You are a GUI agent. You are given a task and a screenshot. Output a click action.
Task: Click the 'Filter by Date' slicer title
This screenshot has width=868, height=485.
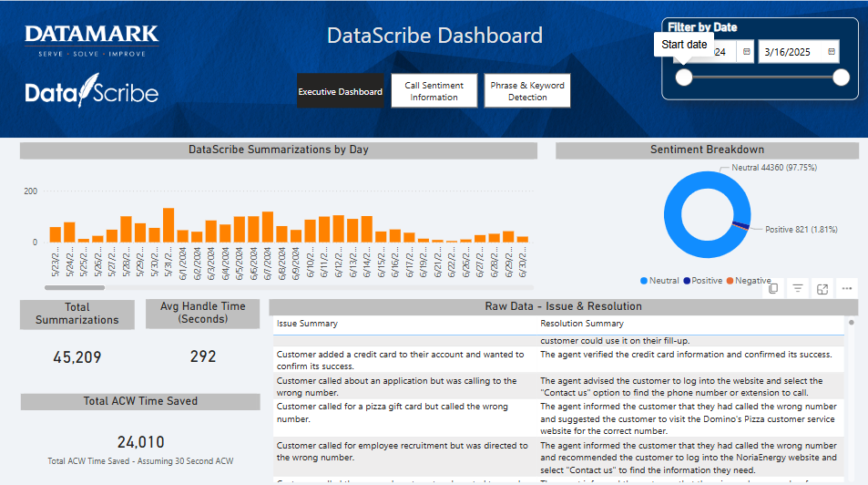(x=702, y=27)
